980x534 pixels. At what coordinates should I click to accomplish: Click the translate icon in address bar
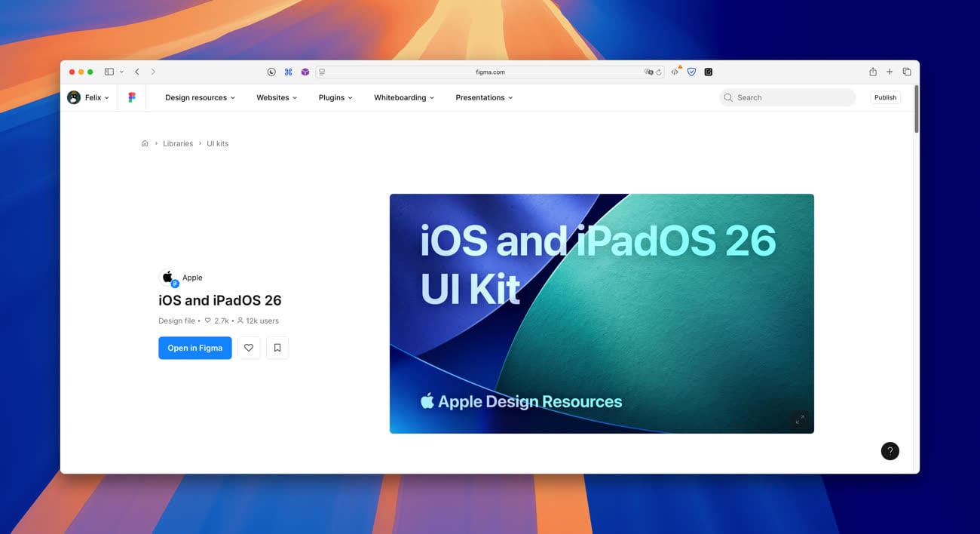tap(648, 72)
